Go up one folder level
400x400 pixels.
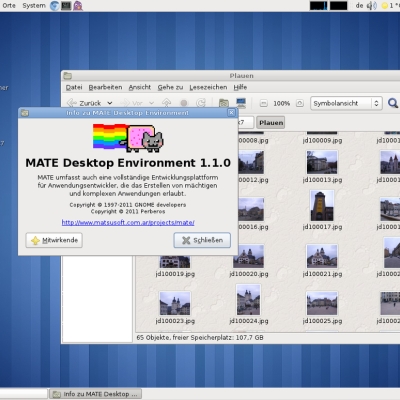(166, 103)
